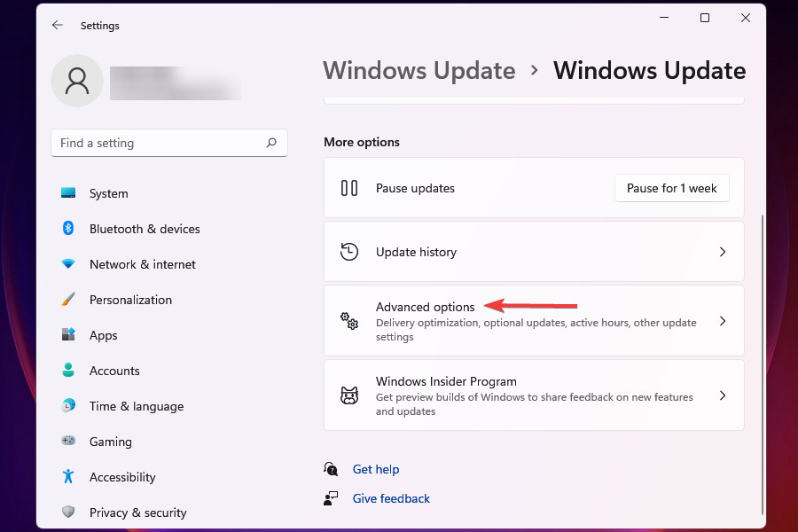Expand Update history chevron
Screen dimensions: 798x532
(x=723, y=252)
